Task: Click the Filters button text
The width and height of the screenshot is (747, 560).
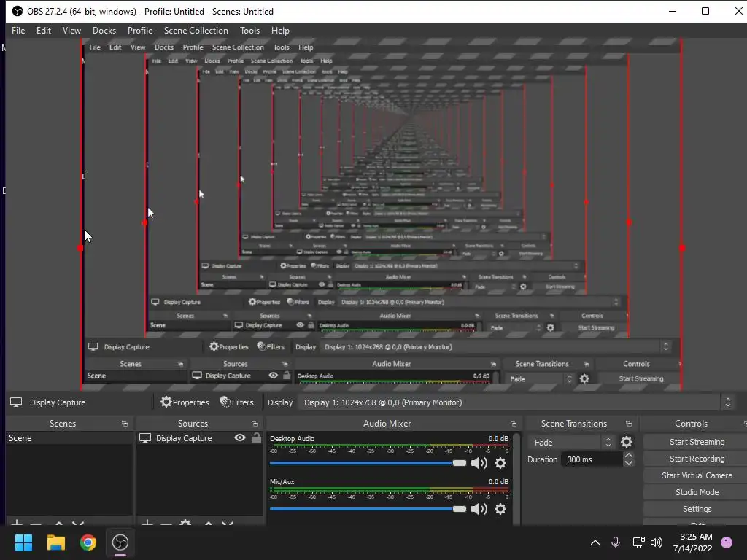Action: 242,402
